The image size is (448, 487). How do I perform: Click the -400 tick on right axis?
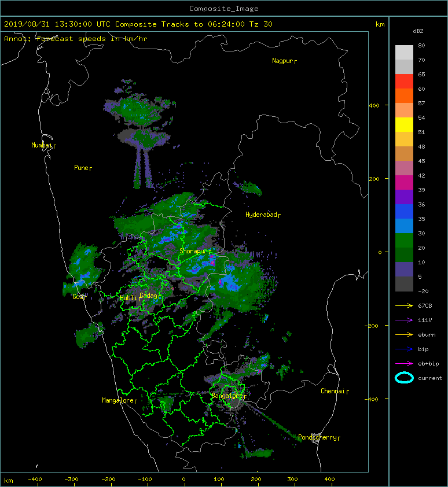point(371,400)
